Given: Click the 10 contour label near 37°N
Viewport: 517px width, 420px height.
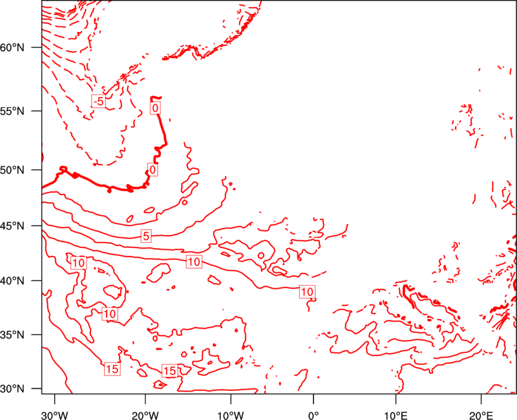Looking at the screenshot, I should coord(110,313).
